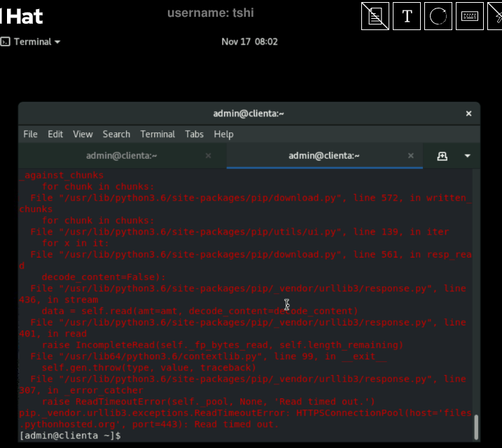Click the '436, in stream' text
This screenshot has width=502, height=448.
pyautogui.click(x=59, y=300)
